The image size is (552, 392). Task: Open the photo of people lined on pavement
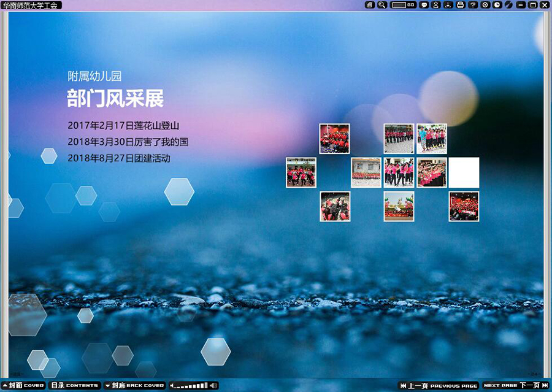click(x=399, y=139)
